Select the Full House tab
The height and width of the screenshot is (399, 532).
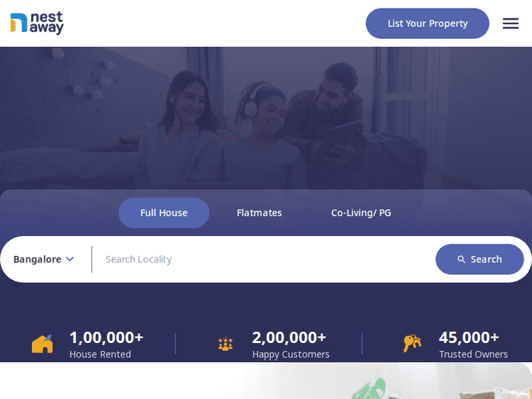pos(164,213)
